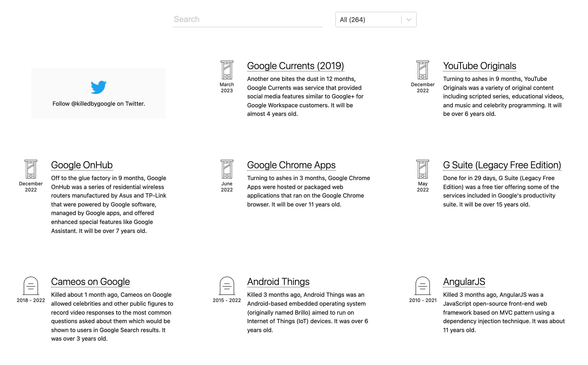
Task: Click the Android Things description paragraph
Action: (308, 312)
